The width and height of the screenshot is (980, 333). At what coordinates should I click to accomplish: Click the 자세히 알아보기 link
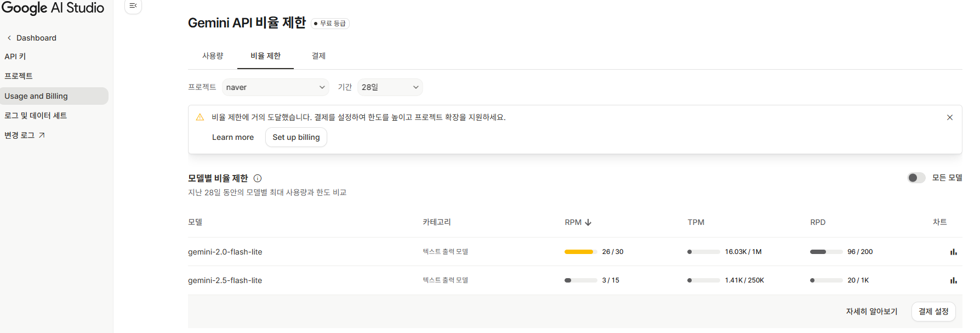click(x=871, y=312)
